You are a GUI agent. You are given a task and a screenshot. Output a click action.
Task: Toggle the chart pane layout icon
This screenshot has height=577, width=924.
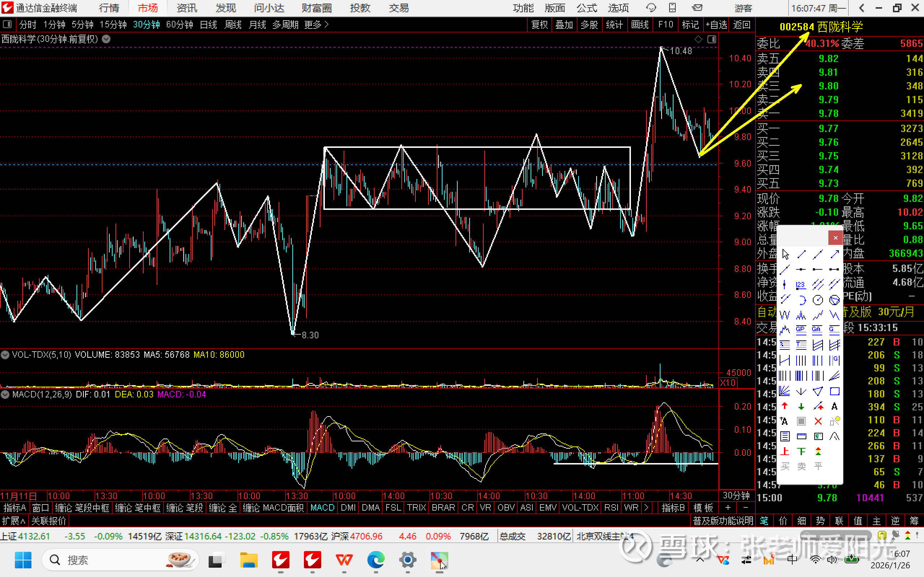pos(712,39)
